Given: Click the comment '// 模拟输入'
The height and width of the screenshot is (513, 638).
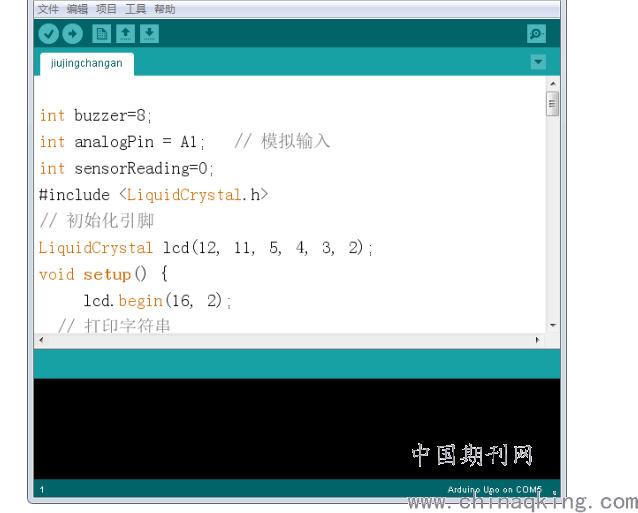Looking at the screenshot, I should click(x=282, y=141).
